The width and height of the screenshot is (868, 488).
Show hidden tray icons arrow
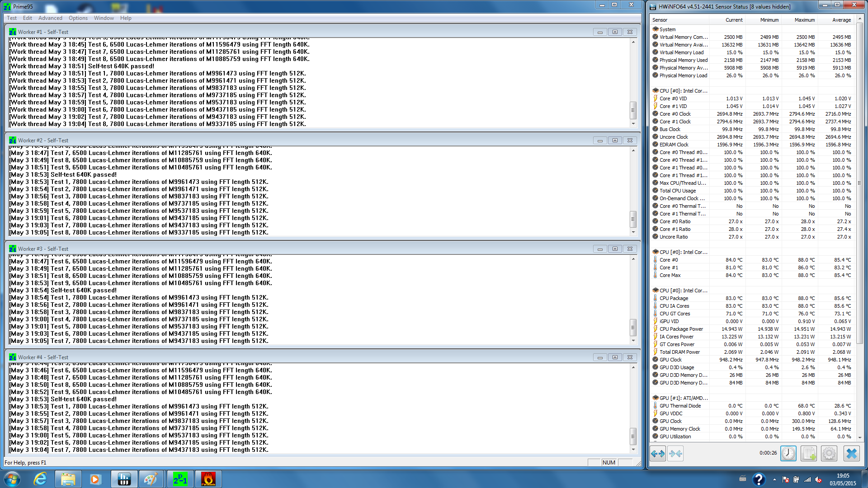[x=774, y=479]
